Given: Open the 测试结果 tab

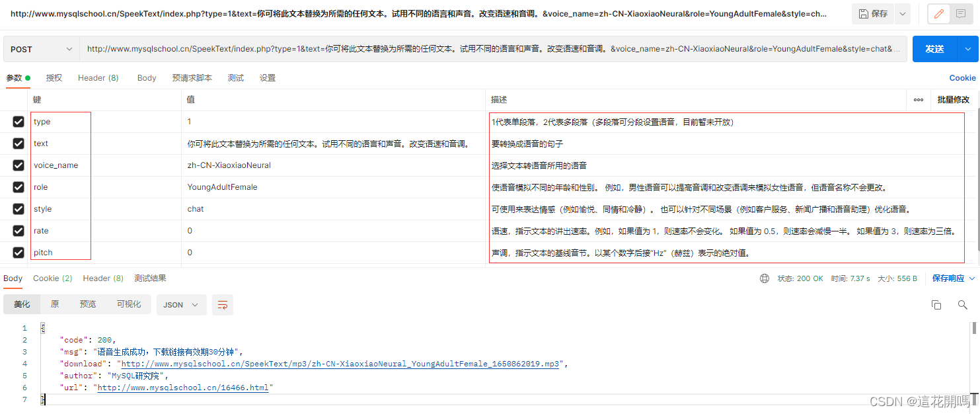Looking at the screenshot, I should click(150, 278).
